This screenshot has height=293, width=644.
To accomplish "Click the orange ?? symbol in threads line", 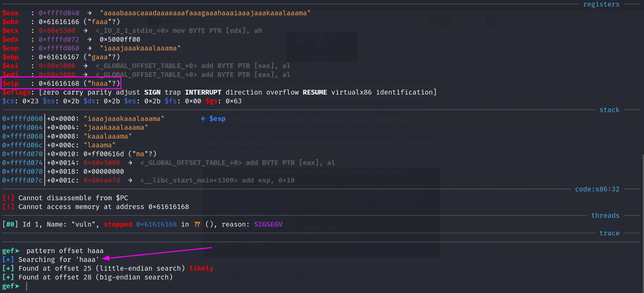I will click(197, 224).
